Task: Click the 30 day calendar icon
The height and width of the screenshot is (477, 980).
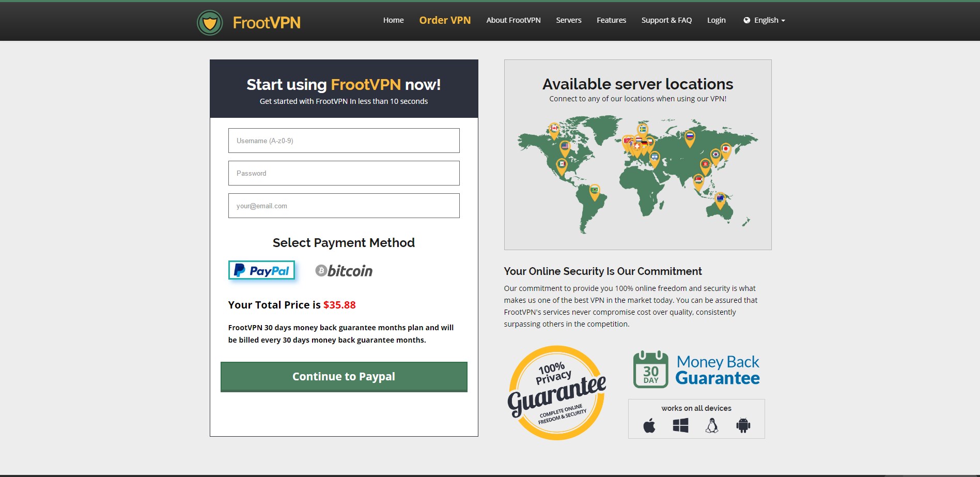Action: (x=651, y=370)
